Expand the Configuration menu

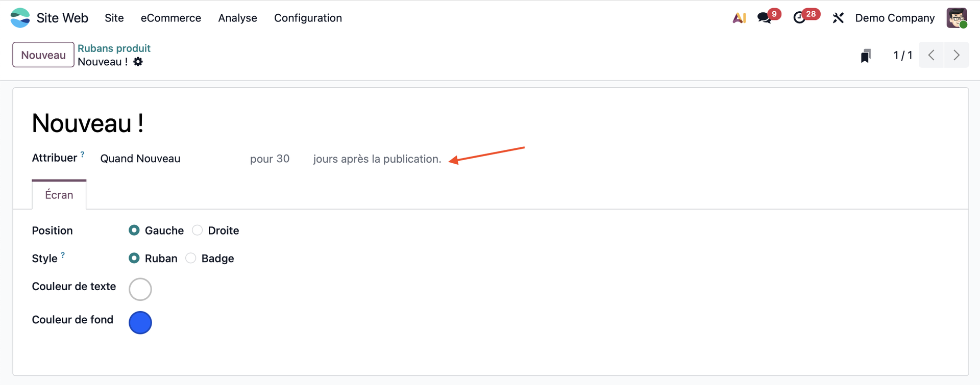coord(308,18)
